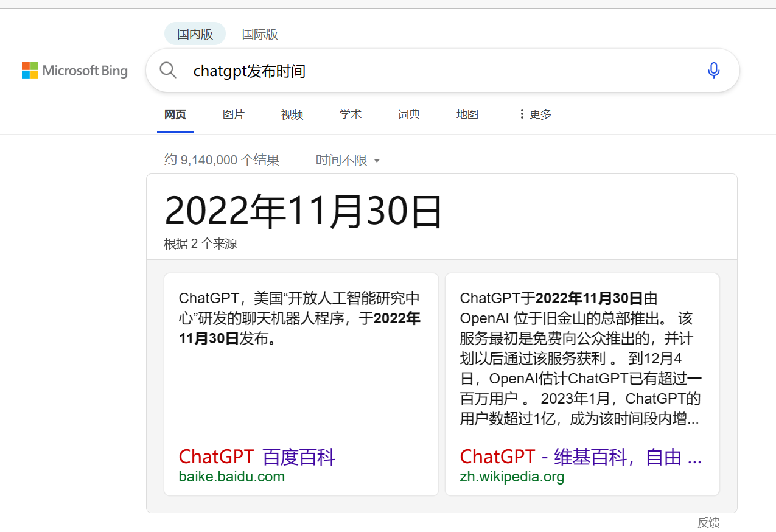
Task: Click the magnifying glass search icon
Action: (x=167, y=70)
